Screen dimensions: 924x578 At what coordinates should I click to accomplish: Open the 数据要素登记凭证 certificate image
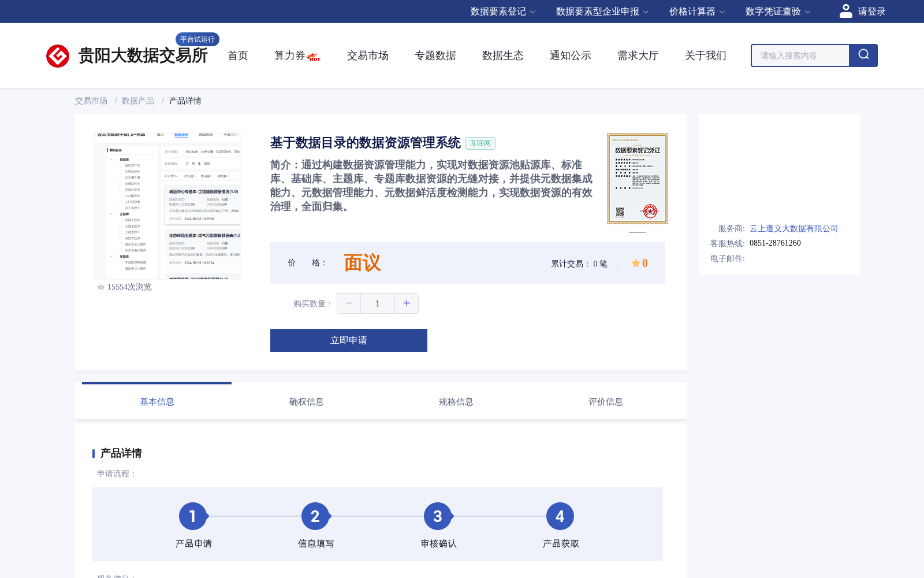click(638, 179)
